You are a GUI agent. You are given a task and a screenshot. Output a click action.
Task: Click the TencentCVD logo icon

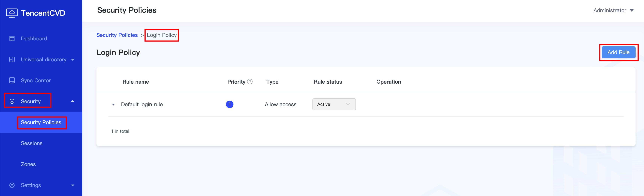(x=12, y=13)
